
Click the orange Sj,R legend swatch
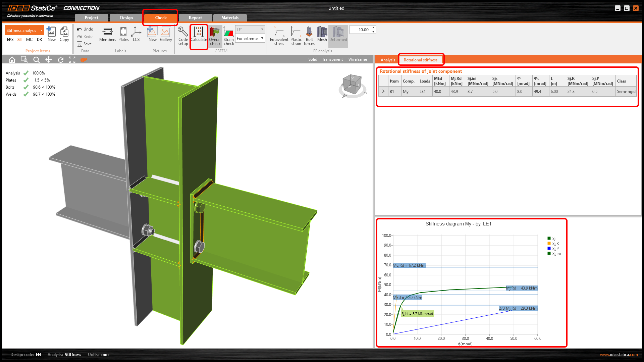(x=549, y=244)
